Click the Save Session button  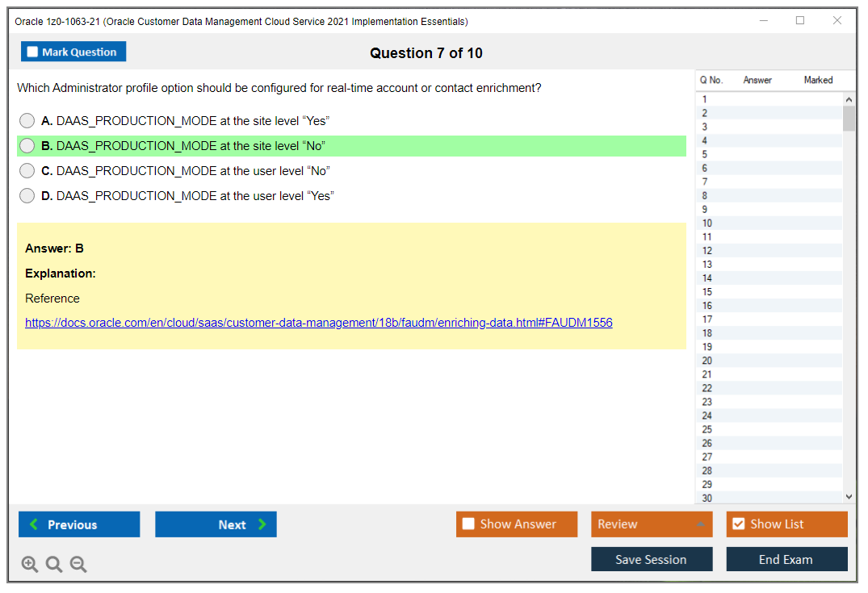[652, 558]
